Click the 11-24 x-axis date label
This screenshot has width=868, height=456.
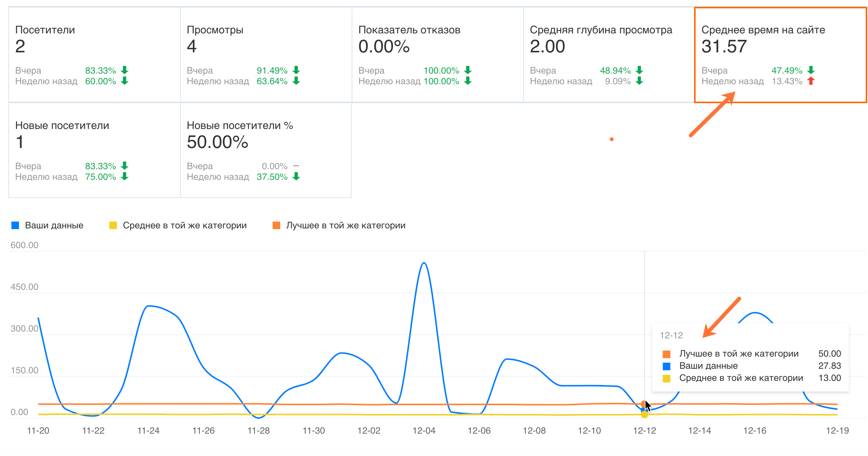pyautogui.click(x=148, y=431)
